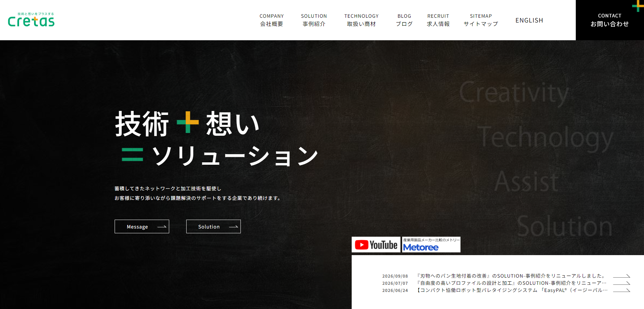The image size is (644, 309).
Task: Click the date 2026/06/24
Action: (395, 291)
